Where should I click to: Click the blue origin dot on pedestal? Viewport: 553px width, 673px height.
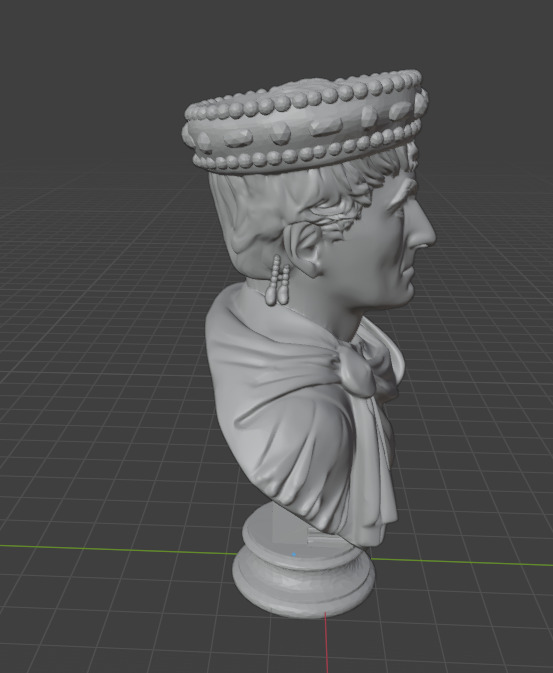coord(294,554)
